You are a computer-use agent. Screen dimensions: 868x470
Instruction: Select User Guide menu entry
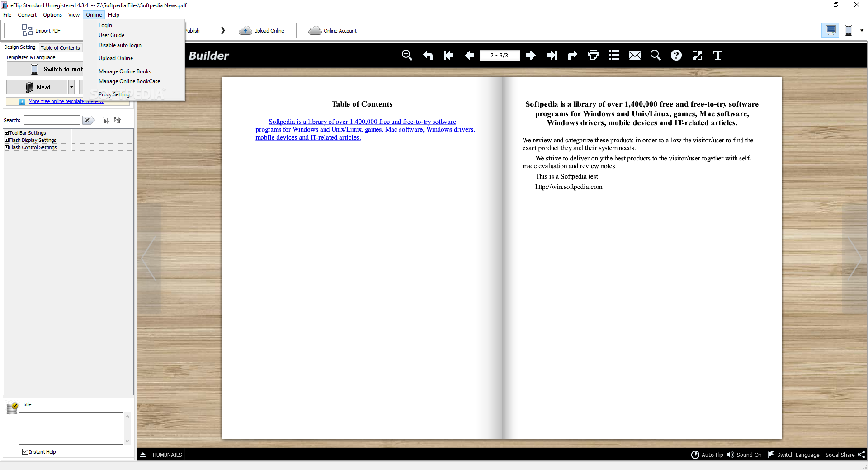[x=134, y=35]
